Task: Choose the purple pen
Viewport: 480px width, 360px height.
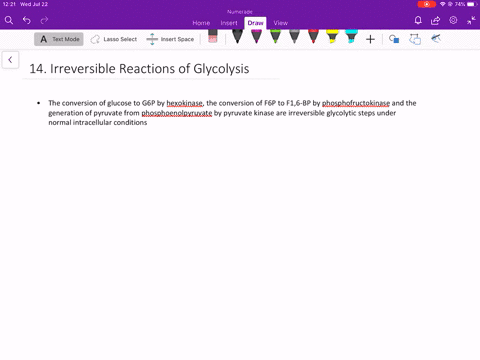Action: coord(256,36)
